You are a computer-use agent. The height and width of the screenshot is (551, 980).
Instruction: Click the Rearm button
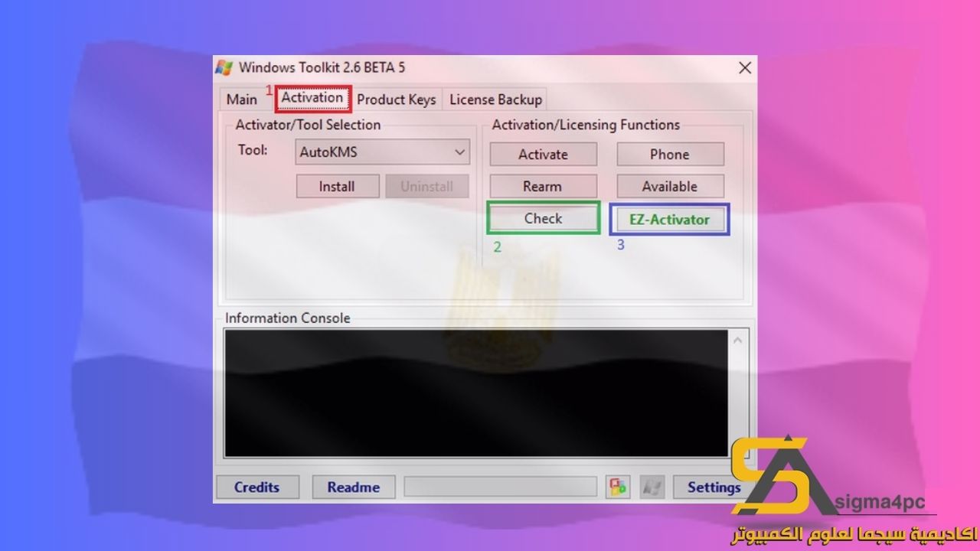click(x=543, y=186)
